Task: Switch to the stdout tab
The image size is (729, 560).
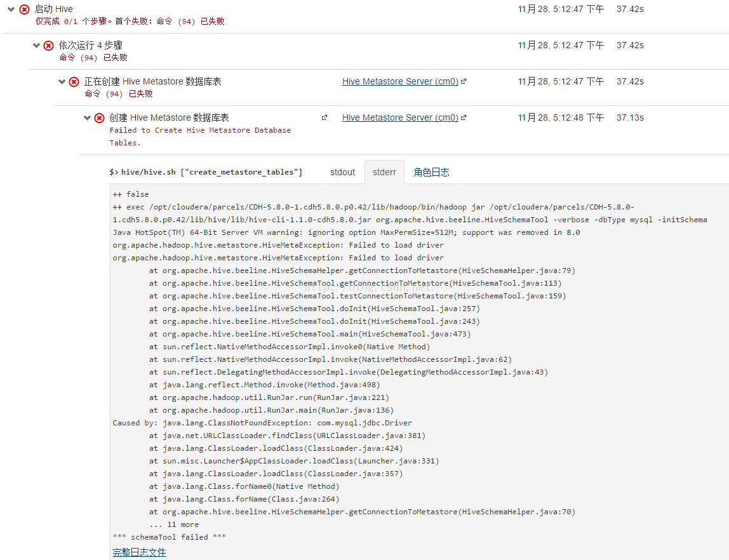Action: point(343,173)
